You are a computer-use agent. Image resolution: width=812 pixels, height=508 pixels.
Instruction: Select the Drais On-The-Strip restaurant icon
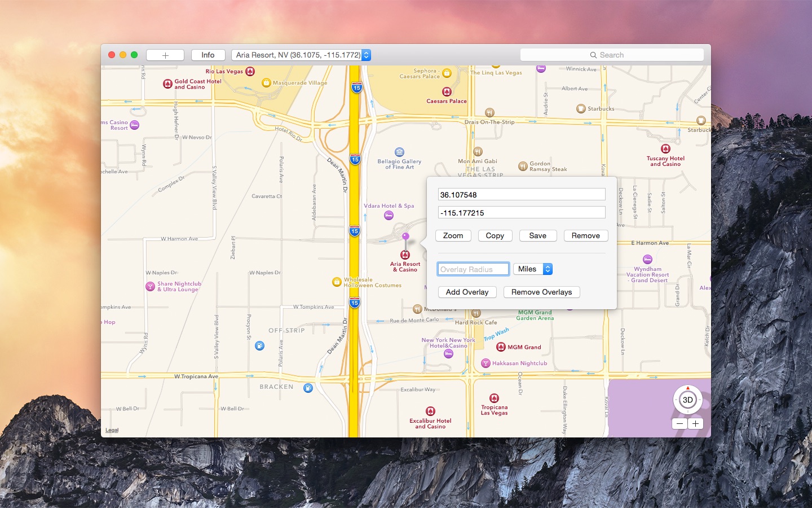(489, 112)
